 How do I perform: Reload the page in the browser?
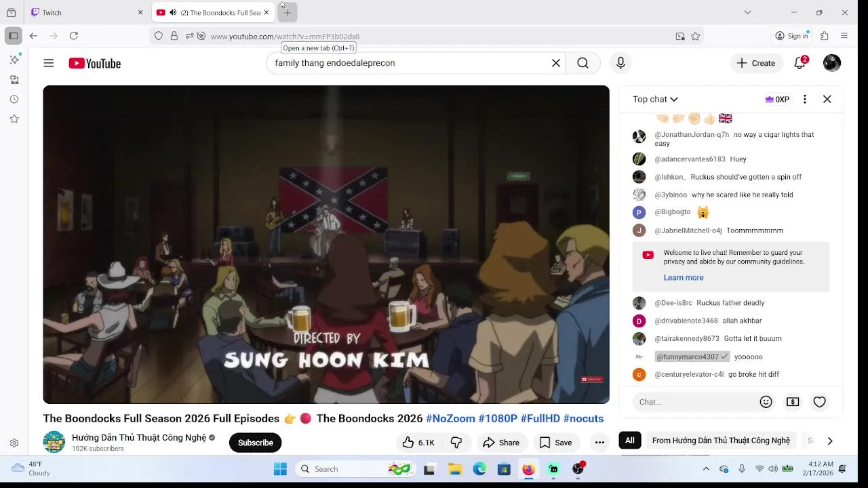74,36
